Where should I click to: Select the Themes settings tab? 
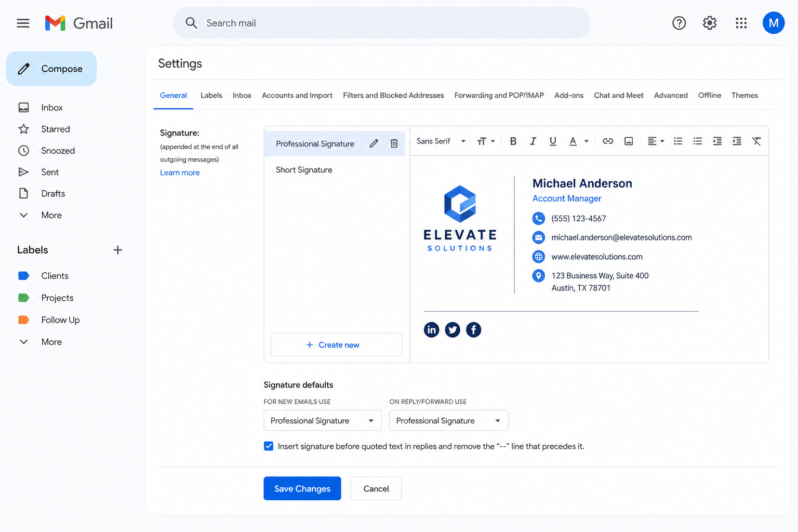(744, 95)
